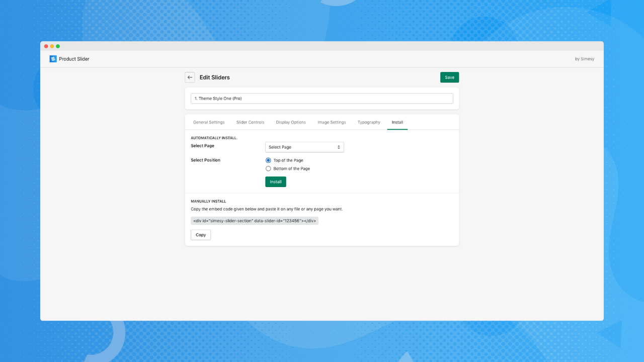
Task: Click the embed code snippet
Action: pos(255,221)
